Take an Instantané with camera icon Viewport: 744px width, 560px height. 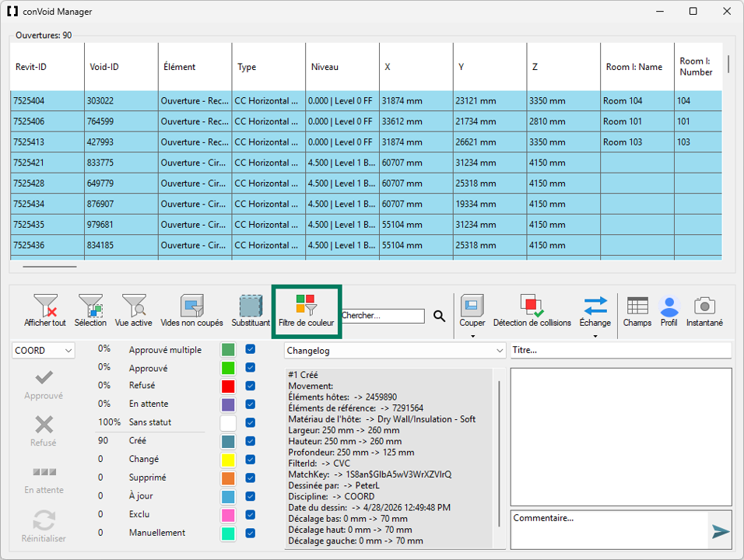pos(704,306)
